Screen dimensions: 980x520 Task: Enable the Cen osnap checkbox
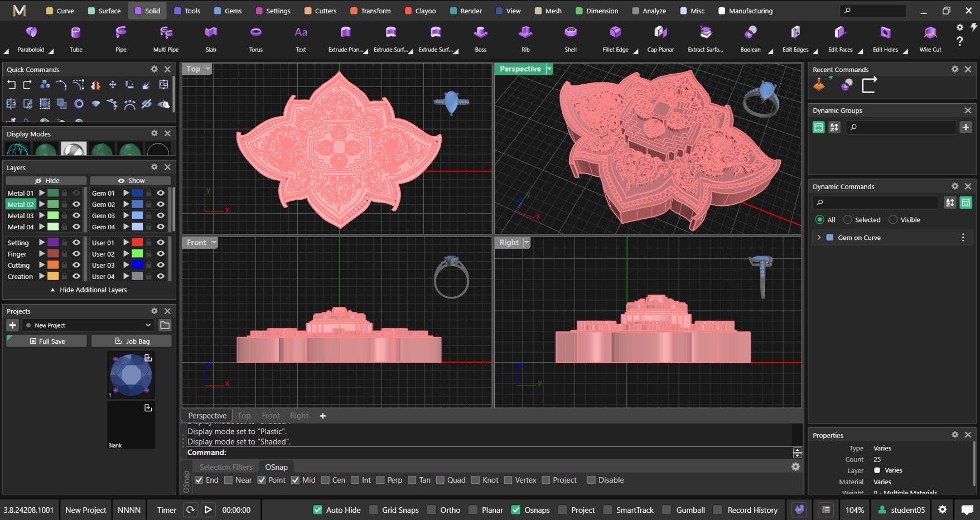[325, 480]
